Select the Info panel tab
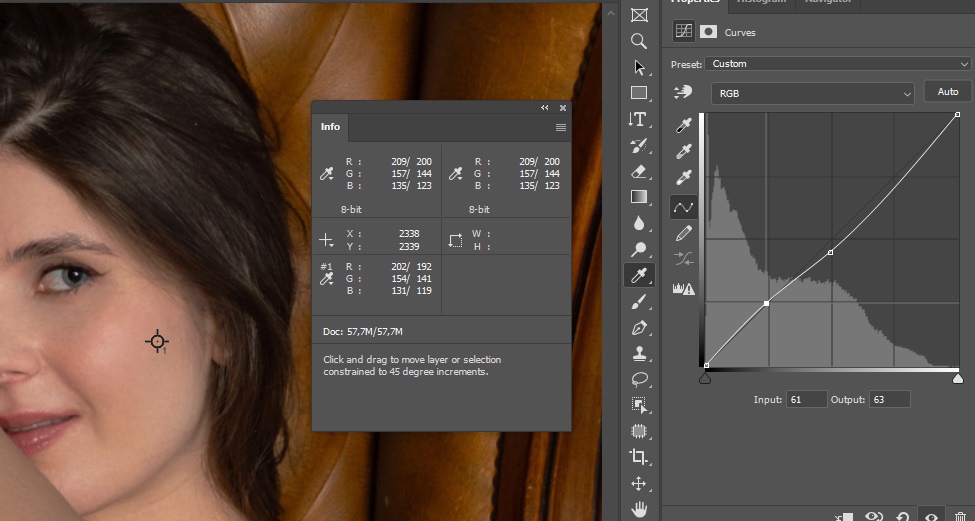 pyautogui.click(x=330, y=127)
